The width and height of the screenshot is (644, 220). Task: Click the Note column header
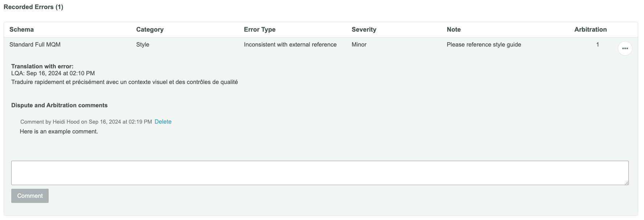pyautogui.click(x=453, y=29)
